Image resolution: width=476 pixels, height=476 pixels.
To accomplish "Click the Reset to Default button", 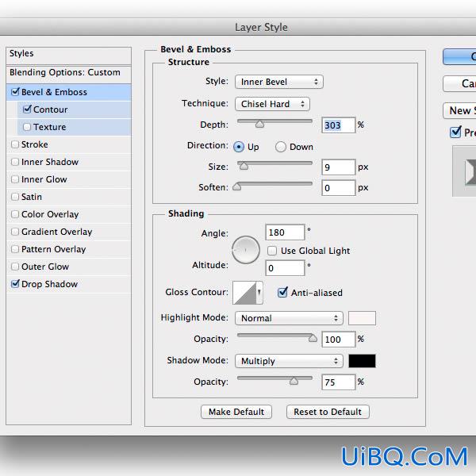I will click(x=328, y=412).
